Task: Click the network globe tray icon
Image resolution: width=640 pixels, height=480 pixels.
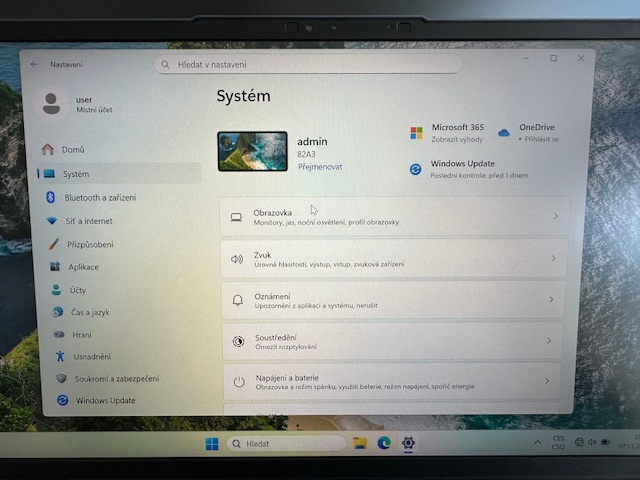Action: tap(579, 442)
